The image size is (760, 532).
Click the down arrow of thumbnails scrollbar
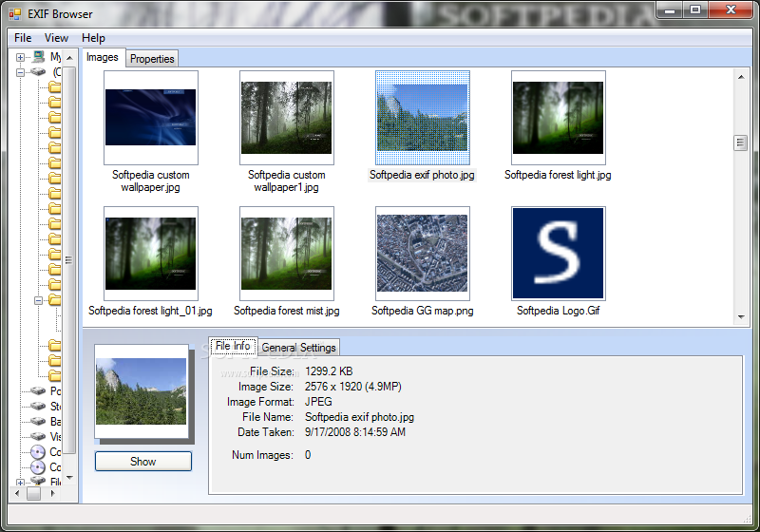click(x=741, y=317)
